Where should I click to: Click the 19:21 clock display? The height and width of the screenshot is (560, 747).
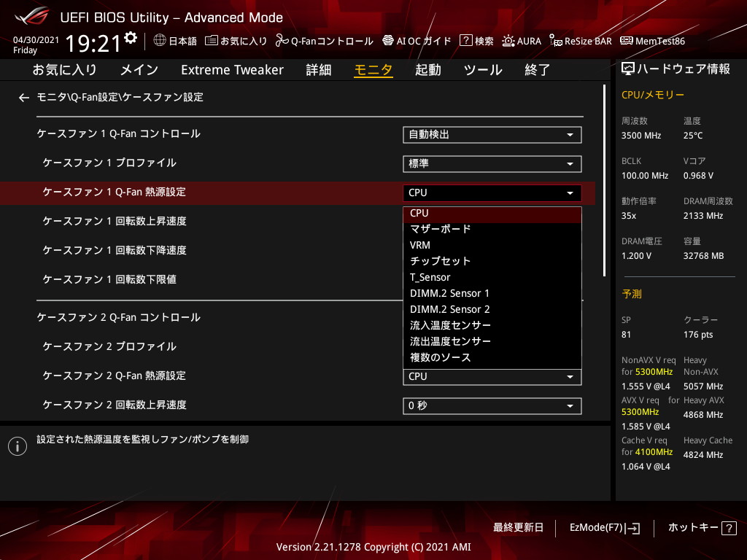point(93,43)
